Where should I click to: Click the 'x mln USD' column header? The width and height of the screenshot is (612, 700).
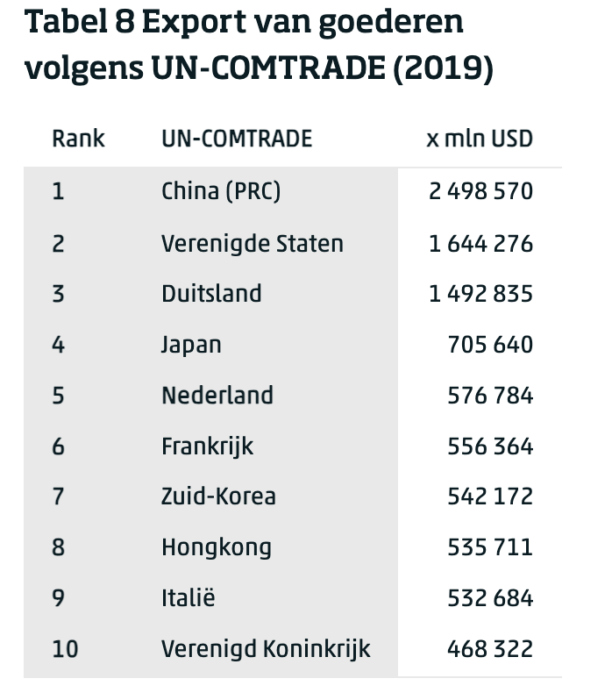(x=479, y=139)
